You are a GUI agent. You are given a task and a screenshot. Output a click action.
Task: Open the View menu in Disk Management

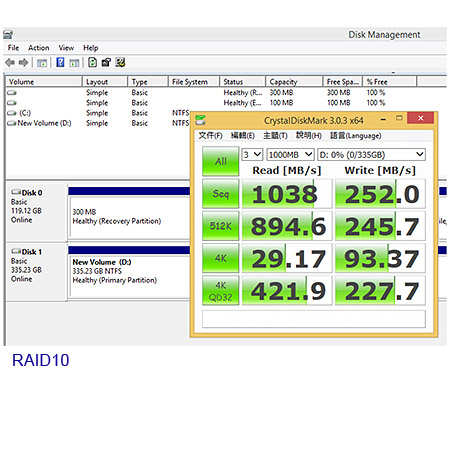pyautogui.click(x=66, y=48)
